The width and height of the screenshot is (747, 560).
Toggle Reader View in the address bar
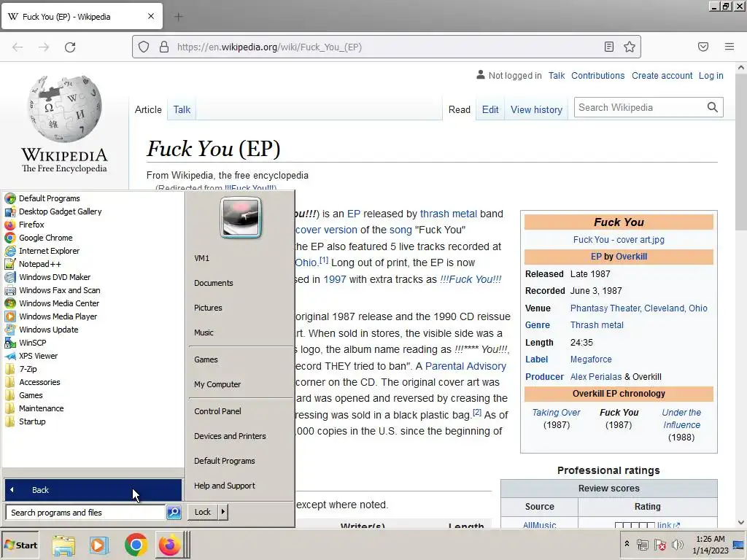point(609,47)
